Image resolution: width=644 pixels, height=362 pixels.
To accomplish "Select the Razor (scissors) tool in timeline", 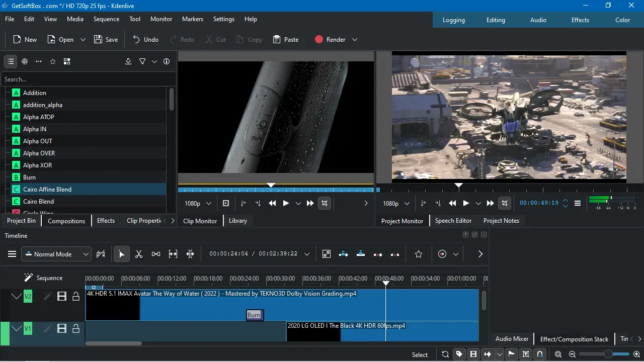I will tap(139, 254).
